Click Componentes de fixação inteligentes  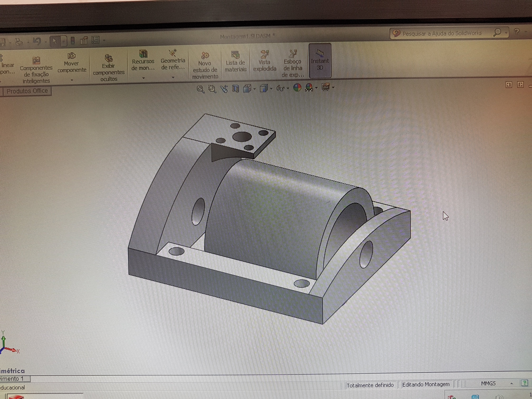click(x=36, y=70)
